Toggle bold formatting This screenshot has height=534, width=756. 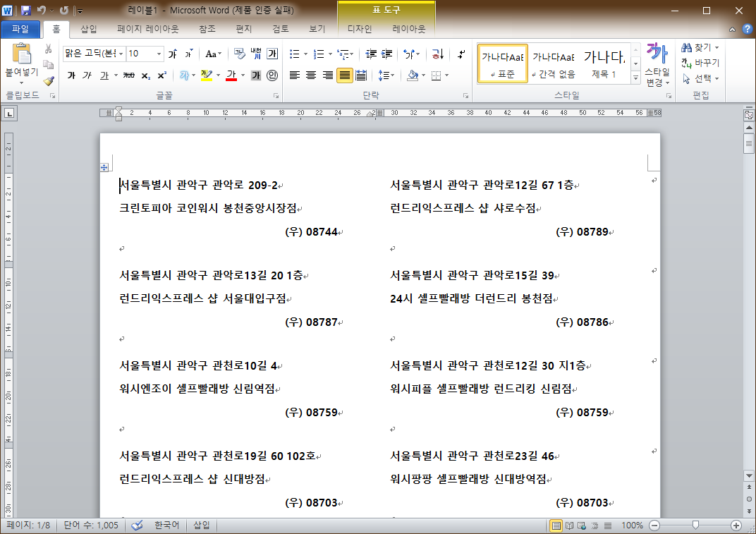coord(71,75)
